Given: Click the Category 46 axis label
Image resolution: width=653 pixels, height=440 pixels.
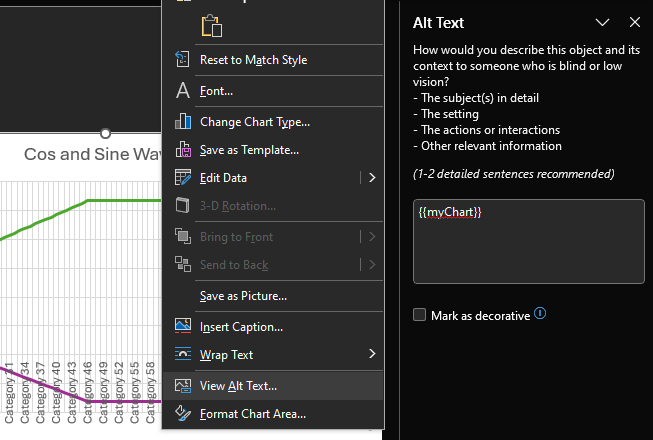Looking at the screenshot, I should coord(87,393).
